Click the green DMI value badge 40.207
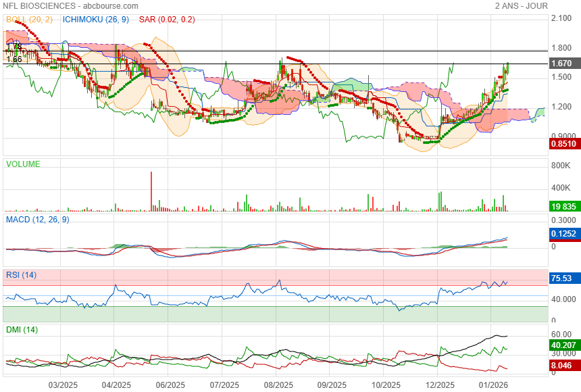581x392 pixels. 563,345
